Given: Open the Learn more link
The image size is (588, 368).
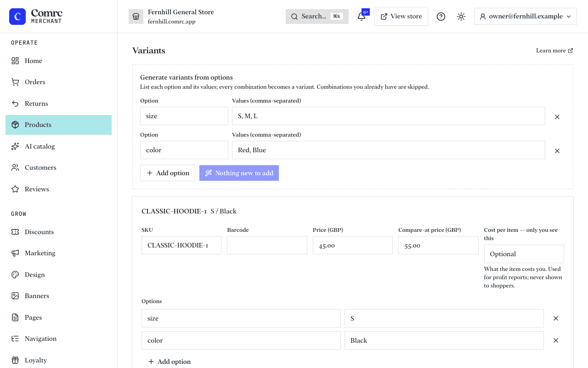Looking at the screenshot, I should [x=554, y=51].
